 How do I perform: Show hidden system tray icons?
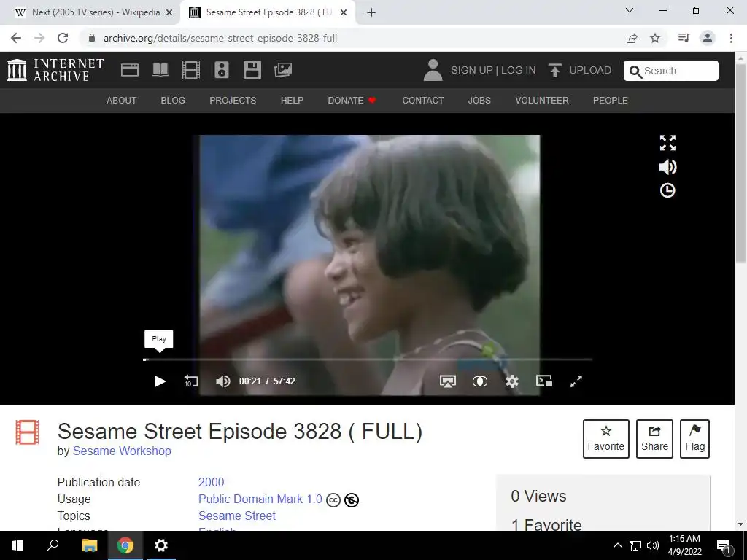[x=617, y=545]
